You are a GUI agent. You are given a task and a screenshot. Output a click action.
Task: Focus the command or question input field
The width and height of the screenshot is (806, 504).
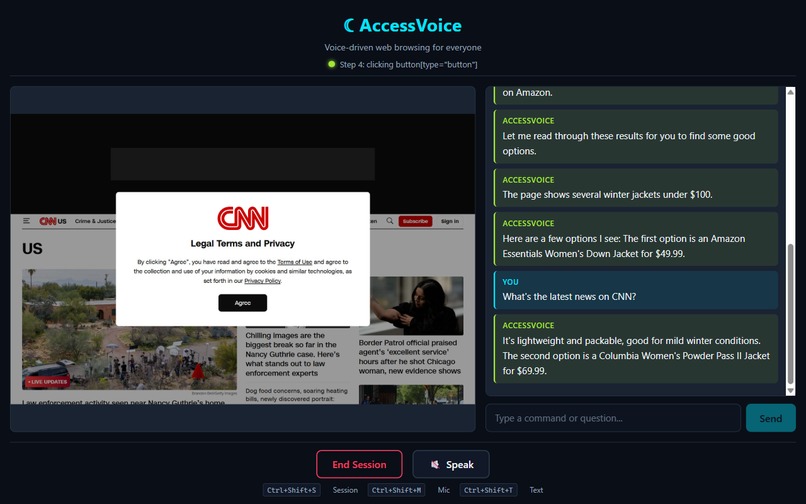pyautogui.click(x=613, y=418)
